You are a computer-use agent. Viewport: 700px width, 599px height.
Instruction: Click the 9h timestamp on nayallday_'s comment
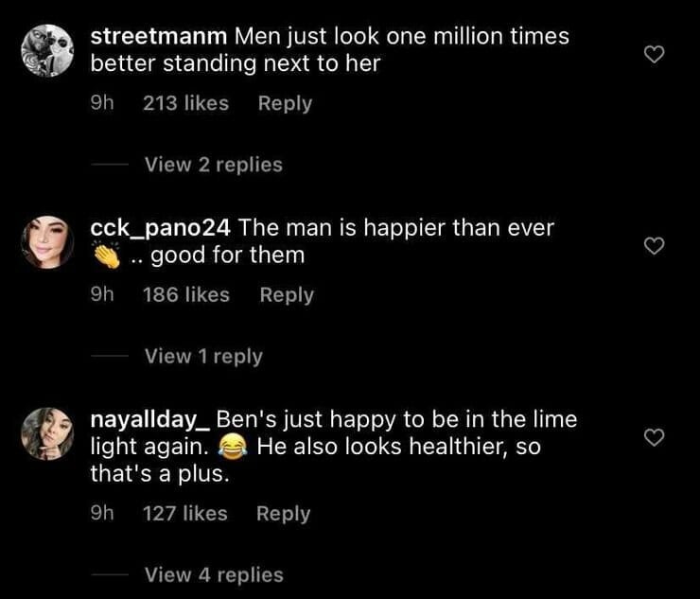101,514
